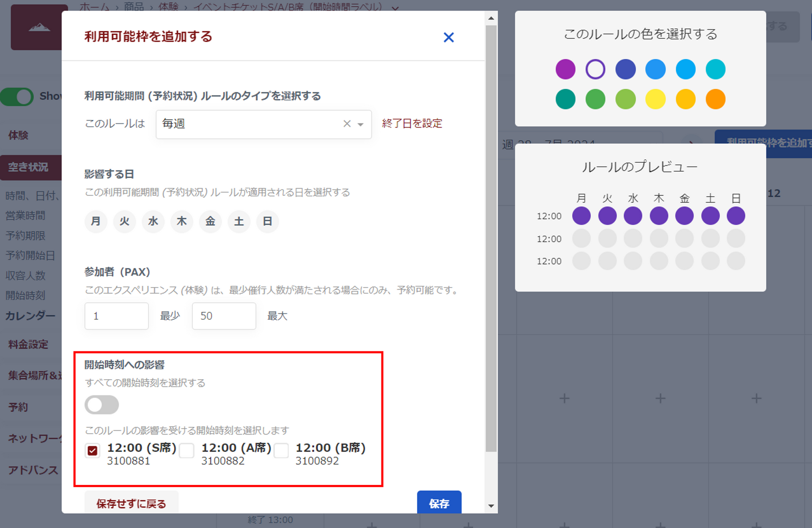Click the 保存 button
812x528 pixels.
(439, 503)
